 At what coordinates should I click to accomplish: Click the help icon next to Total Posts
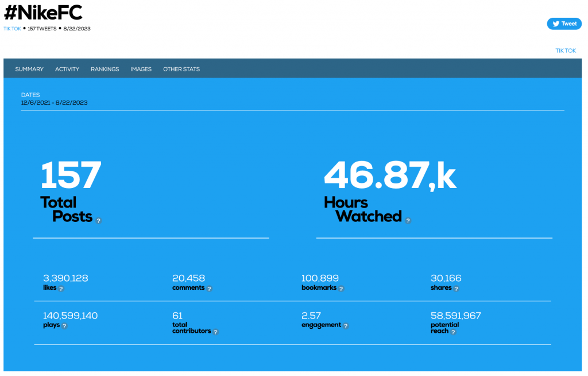tap(99, 221)
